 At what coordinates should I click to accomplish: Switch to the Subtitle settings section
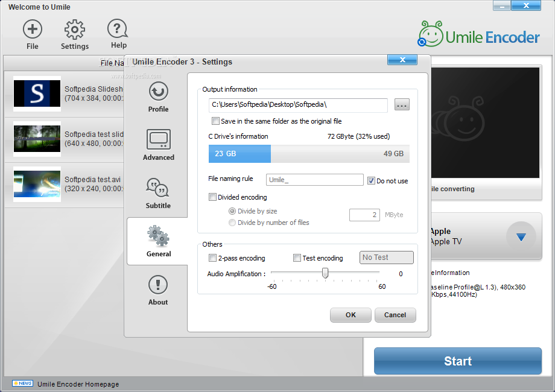(158, 193)
